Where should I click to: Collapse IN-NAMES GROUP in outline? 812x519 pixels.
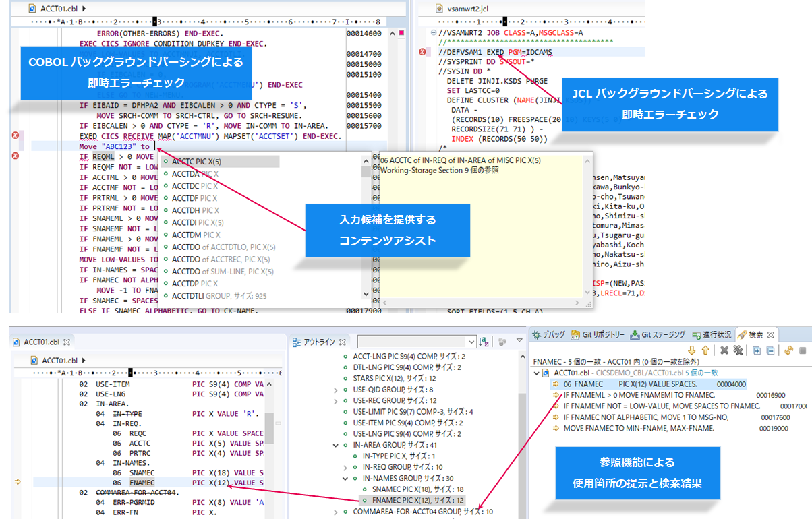pos(345,478)
